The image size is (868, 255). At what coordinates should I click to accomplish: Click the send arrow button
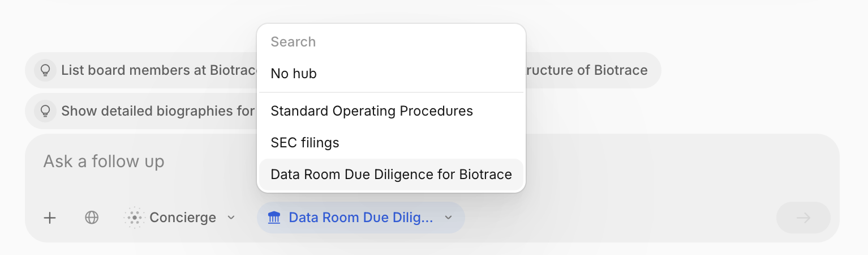803,218
